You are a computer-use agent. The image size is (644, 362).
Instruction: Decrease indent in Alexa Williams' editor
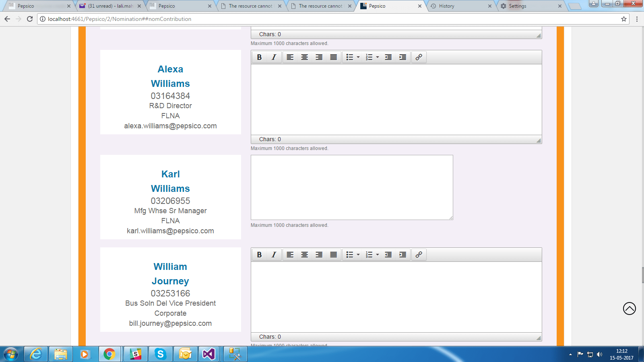[388, 57]
